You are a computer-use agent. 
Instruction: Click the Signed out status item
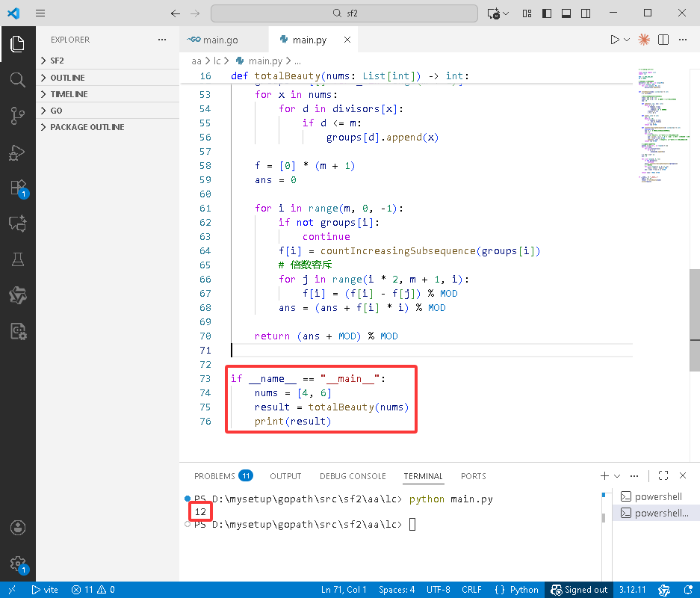click(579, 590)
